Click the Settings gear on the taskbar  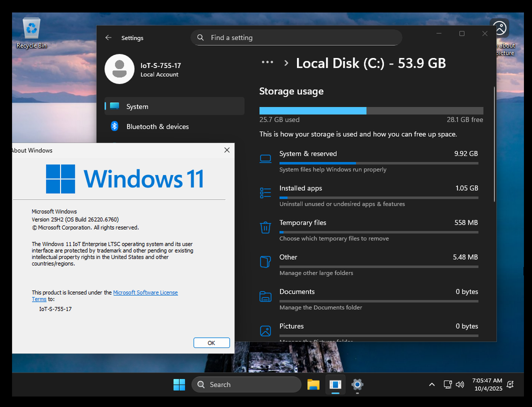[357, 385]
